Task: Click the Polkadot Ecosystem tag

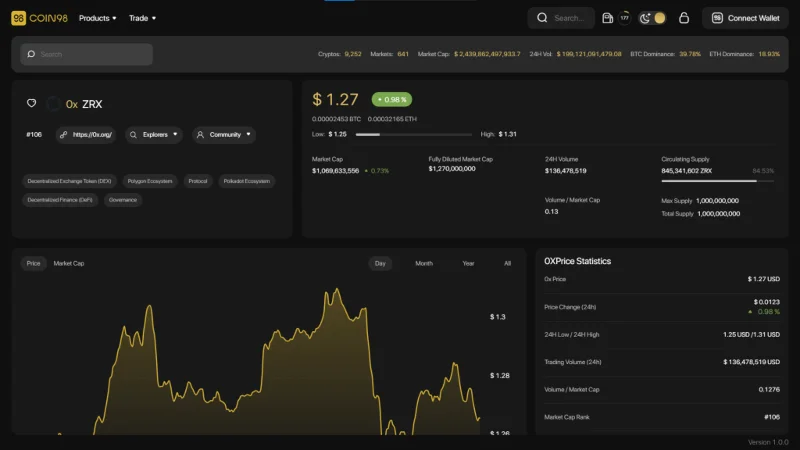Action: point(246,181)
